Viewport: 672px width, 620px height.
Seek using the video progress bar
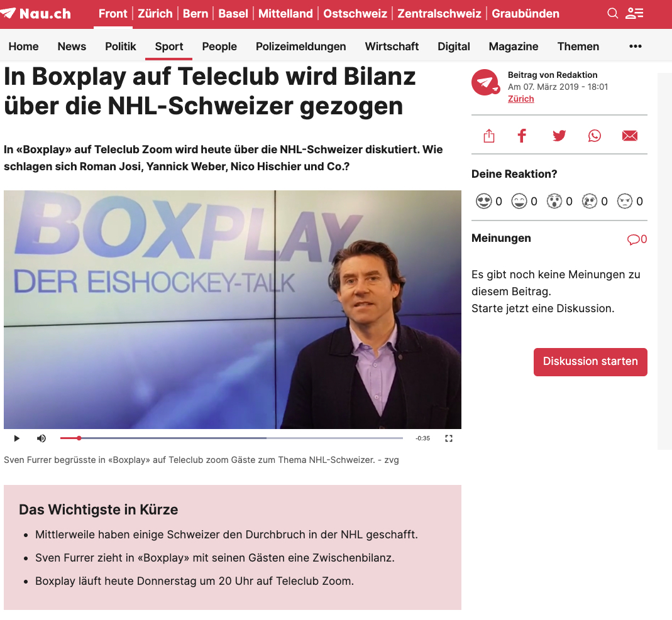(x=231, y=438)
